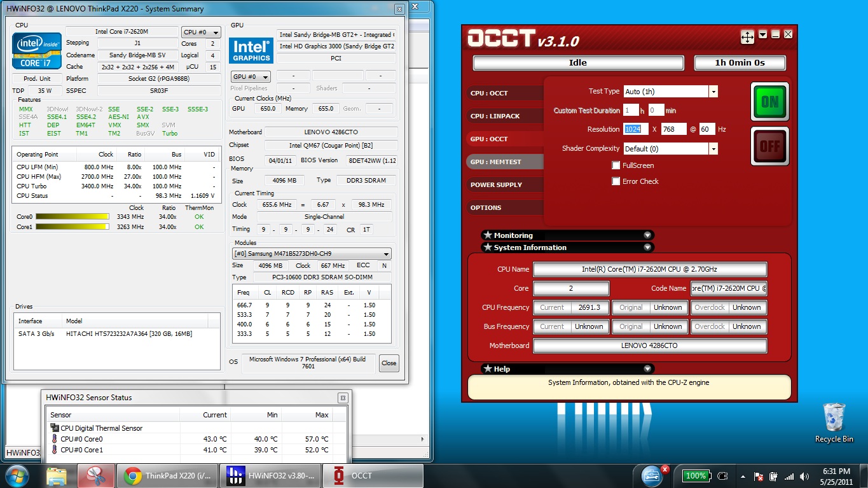Enable the FullScreen checkbox
Screen dimensions: 868x488
click(616, 165)
